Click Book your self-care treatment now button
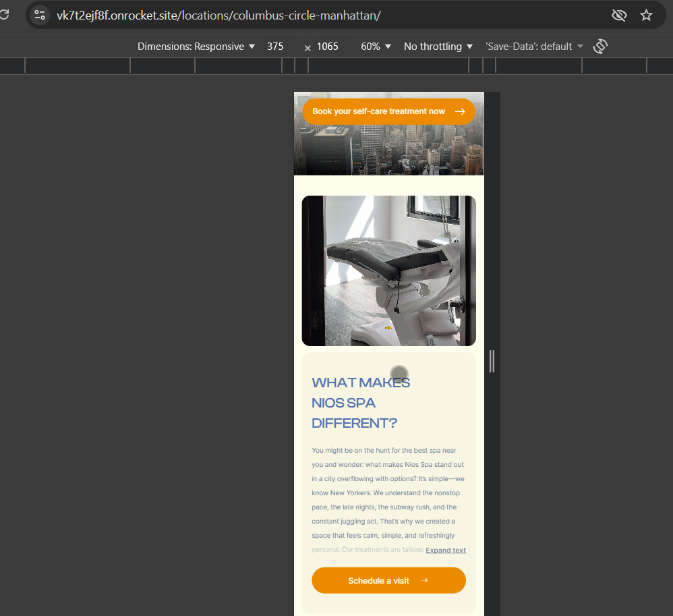Viewport: 673px width, 616px height. tap(389, 111)
